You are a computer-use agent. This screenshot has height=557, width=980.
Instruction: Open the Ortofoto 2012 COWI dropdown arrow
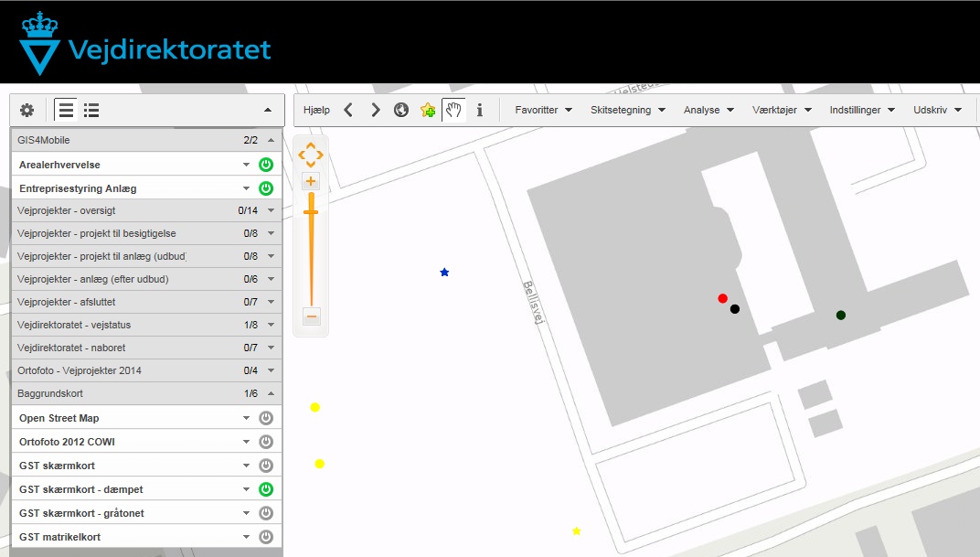tap(246, 442)
